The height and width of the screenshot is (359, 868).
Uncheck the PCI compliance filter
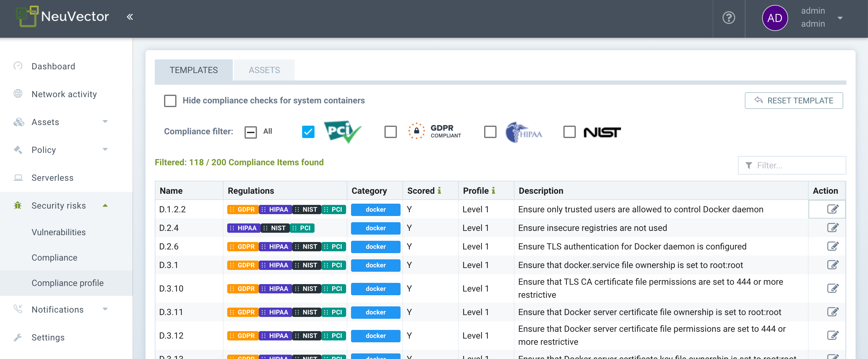click(308, 132)
